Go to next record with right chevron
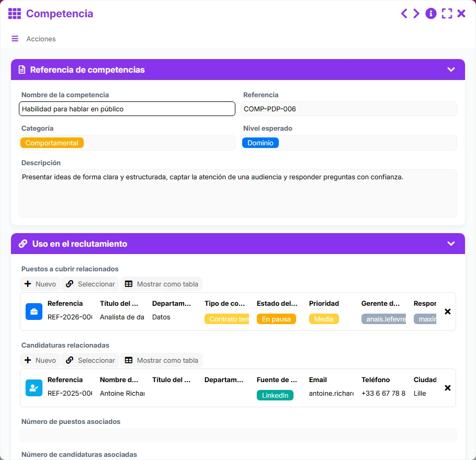 coord(416,14)
